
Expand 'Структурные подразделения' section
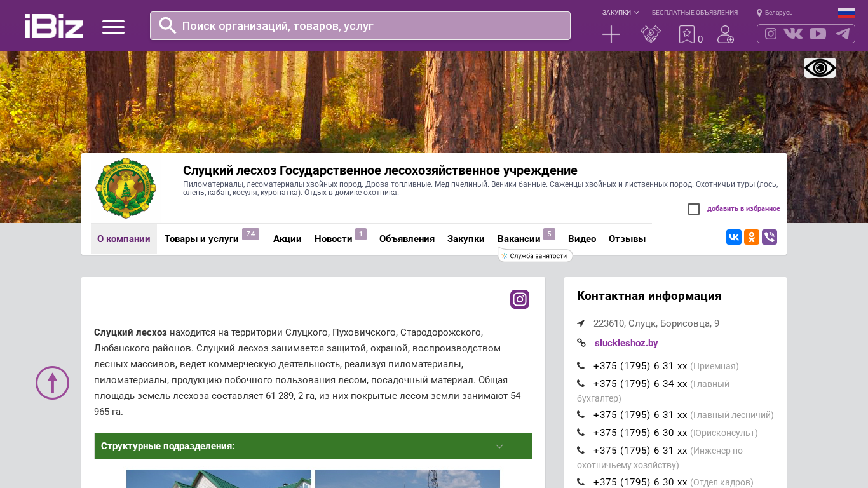click(313, 446)
